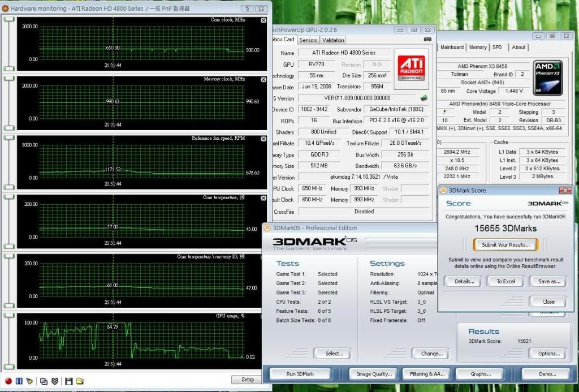Viewport: 579px width, 392px height.
Task: Select the Graphics Card tab in GPU-Z
Action: [x=283, y=40]
